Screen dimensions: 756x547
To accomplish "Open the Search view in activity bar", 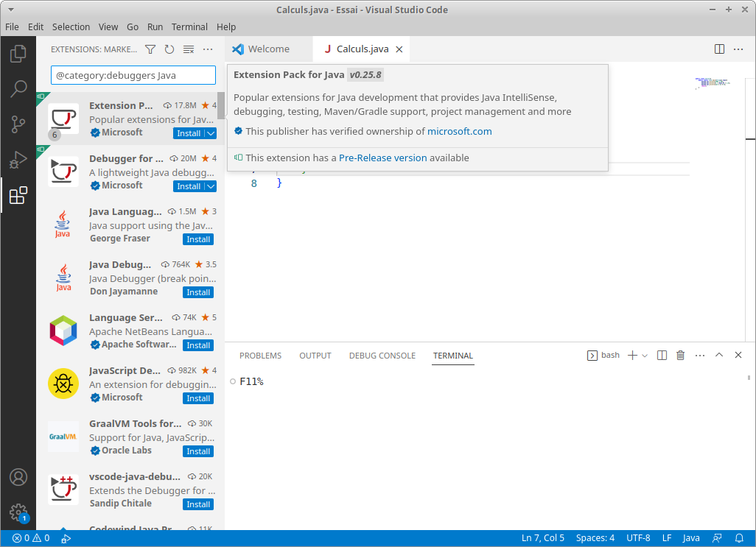I will click(18, 88).
